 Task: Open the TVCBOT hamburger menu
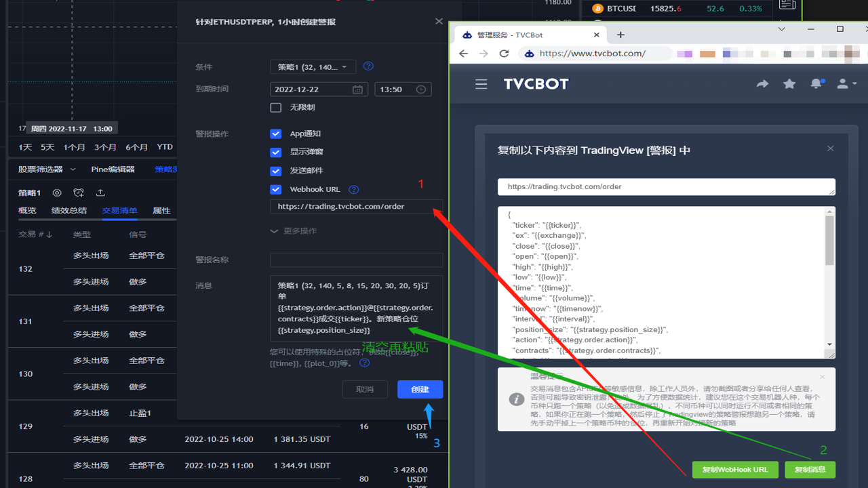(481, 84)
